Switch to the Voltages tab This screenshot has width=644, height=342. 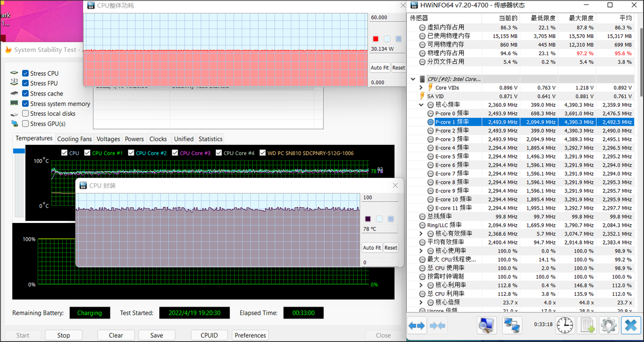pos(108,139)
